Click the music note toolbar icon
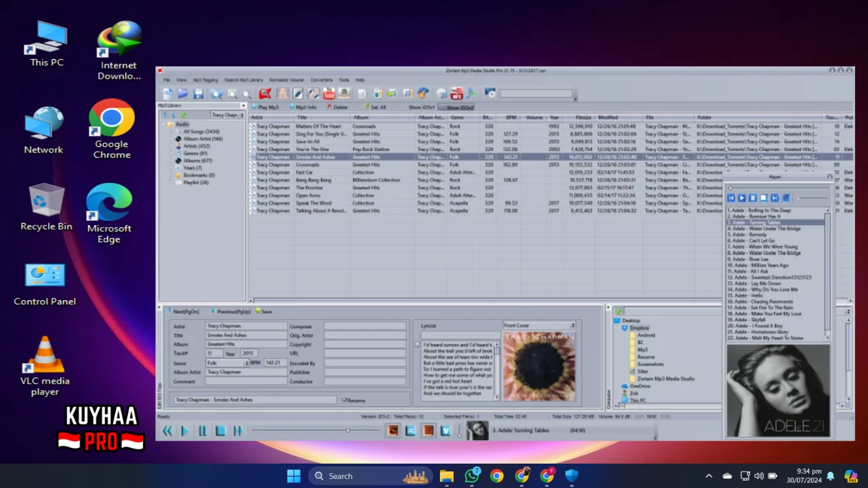Image resolution: width=868 pixels, height=488 pixels. click(471, 94)
